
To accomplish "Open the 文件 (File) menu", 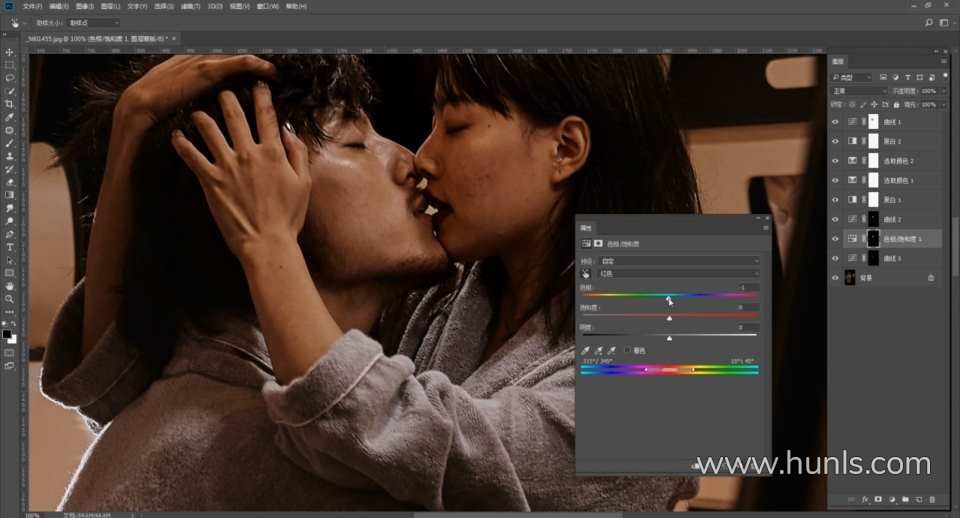I will (x=32, y=6).
